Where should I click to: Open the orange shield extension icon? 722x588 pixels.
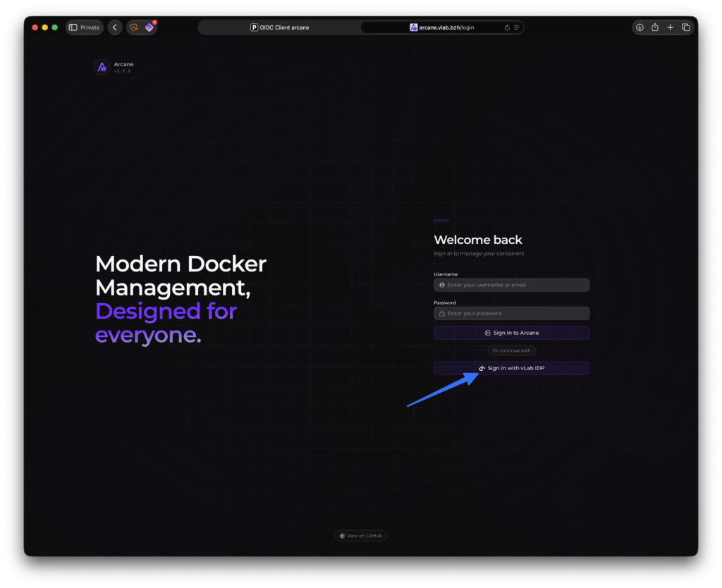point(134,27)
